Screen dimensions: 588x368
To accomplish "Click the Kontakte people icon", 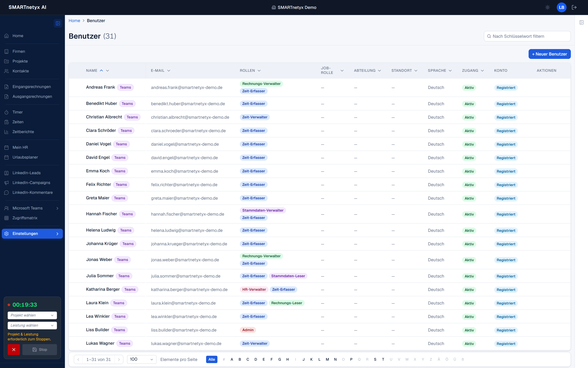I will click(7, 71).
